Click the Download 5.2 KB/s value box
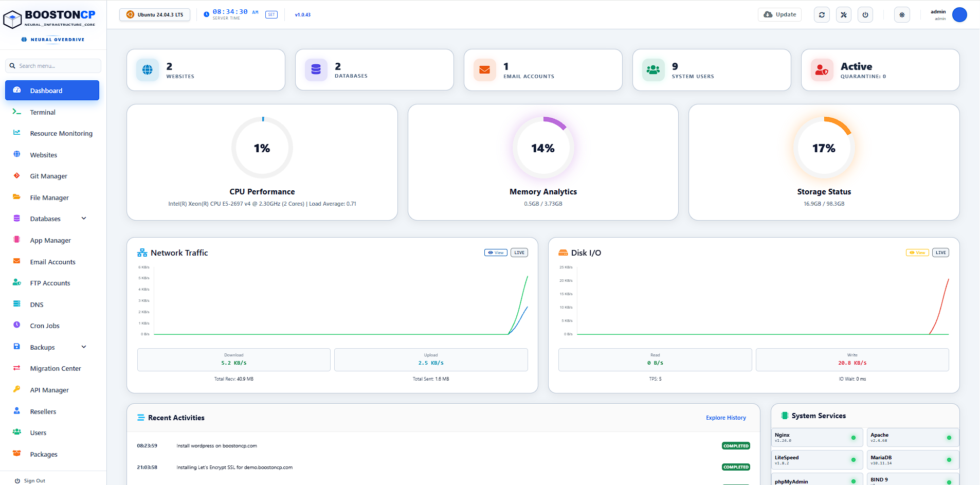980x485 pixels. point(234,360)
